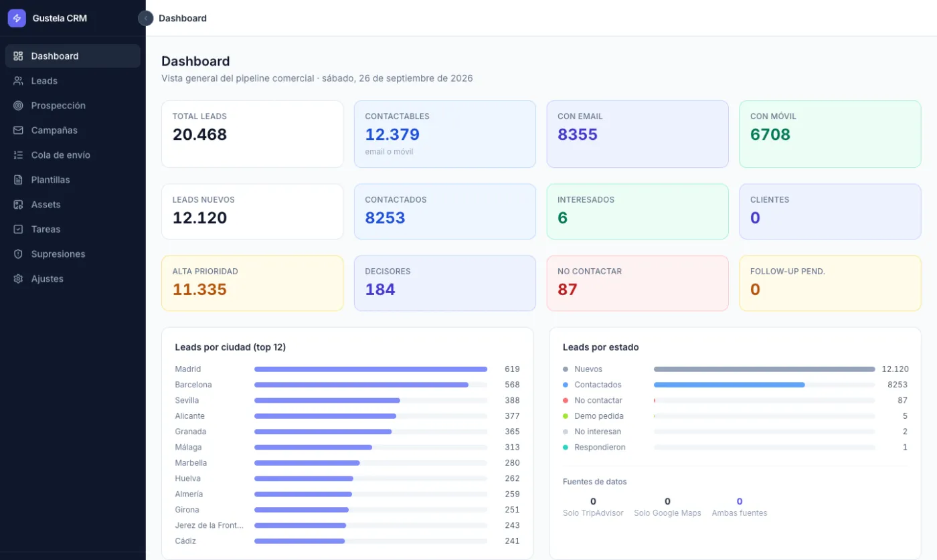
Task: Click the Jerez de la Front... row
Action: tap(347, 525)
